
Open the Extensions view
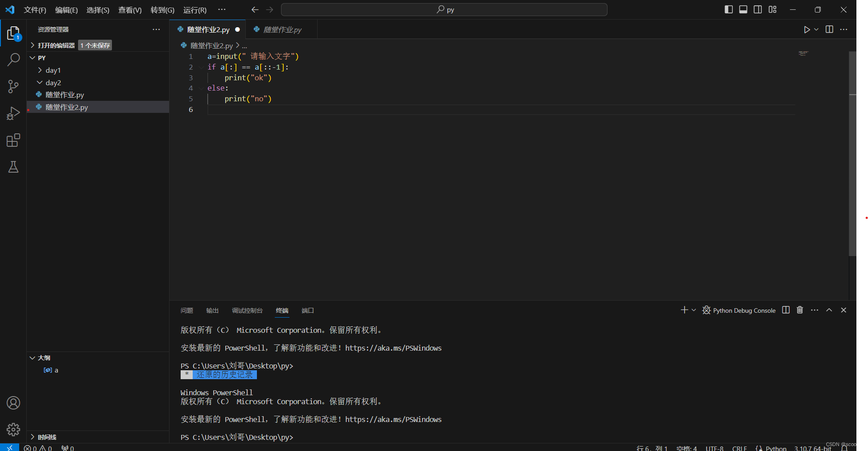point(13,140)
